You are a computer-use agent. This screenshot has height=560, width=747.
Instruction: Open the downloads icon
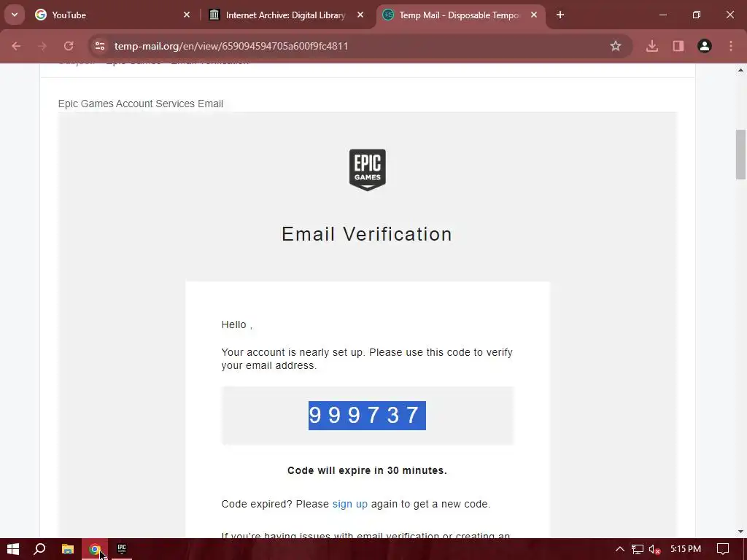tap(652, 46)
